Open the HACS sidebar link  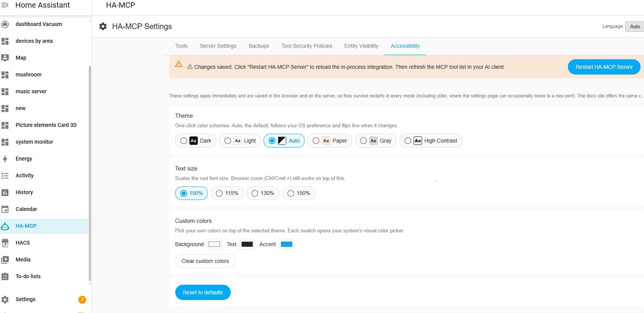point(44,243)
